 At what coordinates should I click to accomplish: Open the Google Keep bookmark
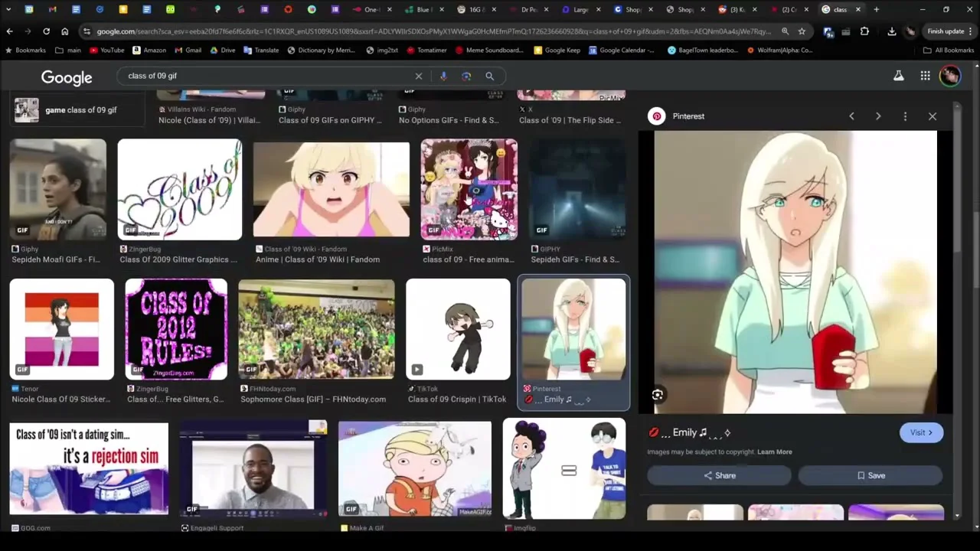click(557, 50)
